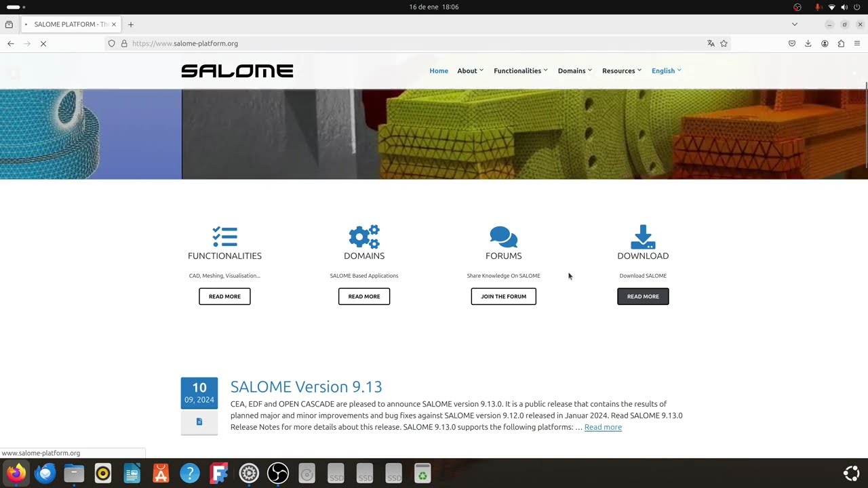Click the DOMAINS heading text
Viewport: 868px width, 488px height.
pyautogui.click(x=364, y=256)
